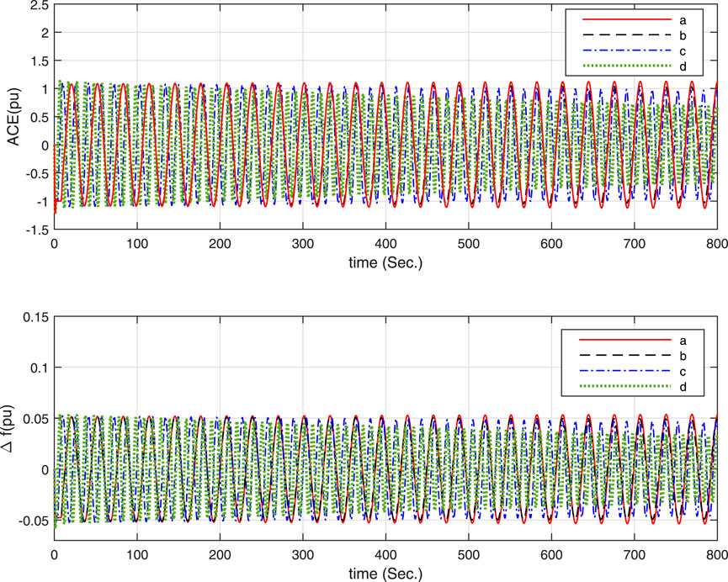Click the 0.15 tick on Δ f y-axis
The width and height of the screenshot is (728, 582).
click(x=35, y=316)
